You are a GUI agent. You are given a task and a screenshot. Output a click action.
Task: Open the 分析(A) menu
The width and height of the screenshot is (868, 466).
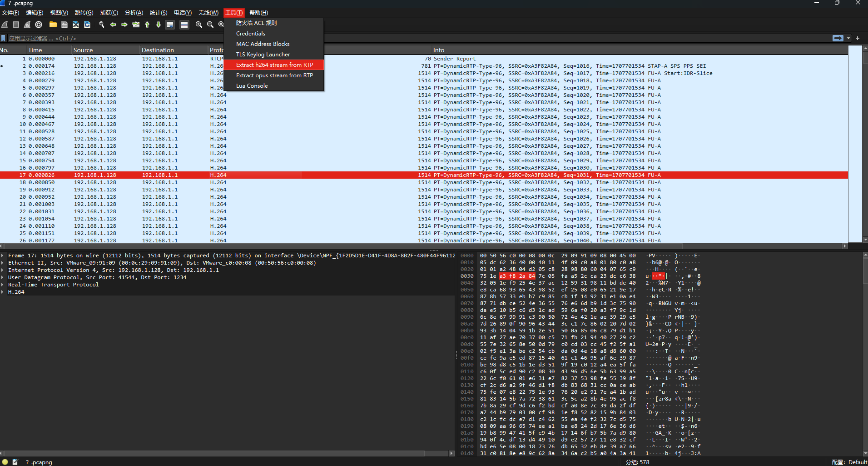tap(134, 13)
